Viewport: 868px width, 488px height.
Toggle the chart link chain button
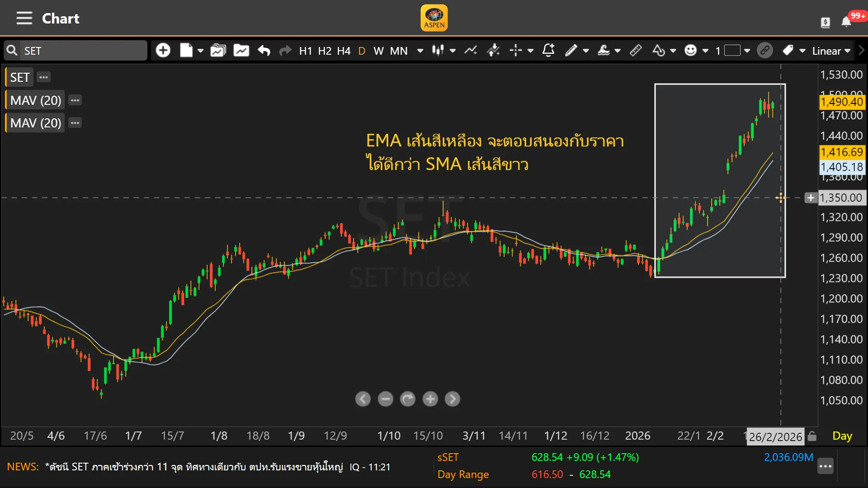click(765, 50)
